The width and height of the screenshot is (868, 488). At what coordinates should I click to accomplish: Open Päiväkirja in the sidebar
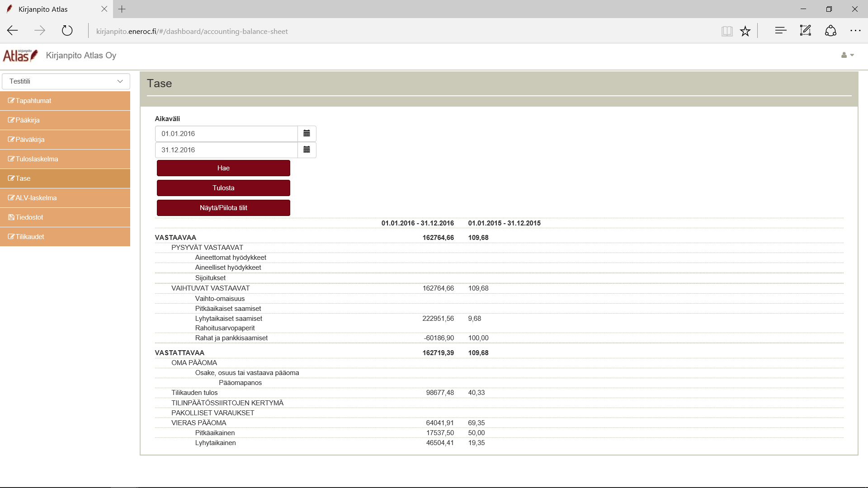click(x=65, y=140)
